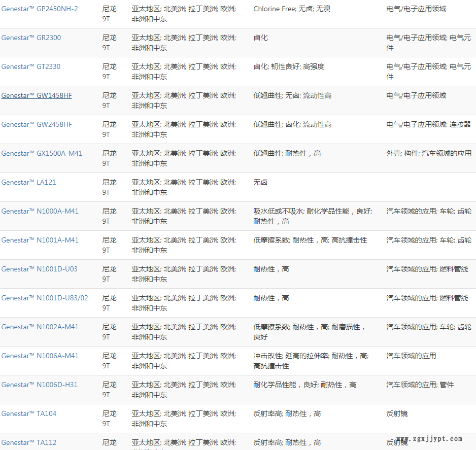Click the Genestar TA112 link
The height and width of the screenshot is (450, 476).
(x=29, y=442)
